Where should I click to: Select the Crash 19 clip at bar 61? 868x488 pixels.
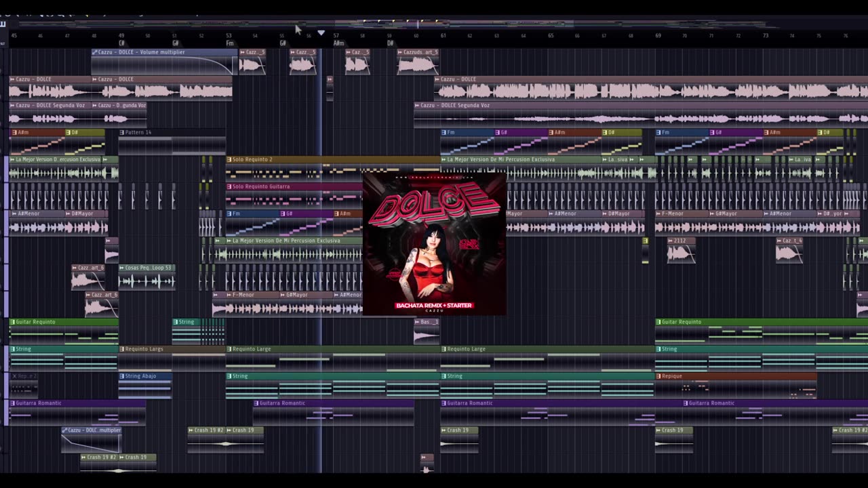click(460, 439)
